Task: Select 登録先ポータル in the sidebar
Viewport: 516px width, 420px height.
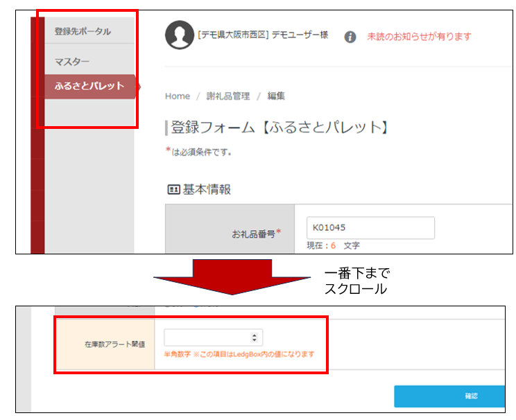Action: pos(83,32)
